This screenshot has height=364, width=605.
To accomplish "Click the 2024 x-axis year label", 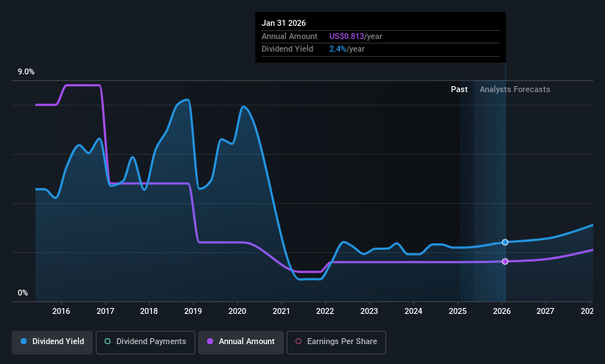I will (413, 311).
